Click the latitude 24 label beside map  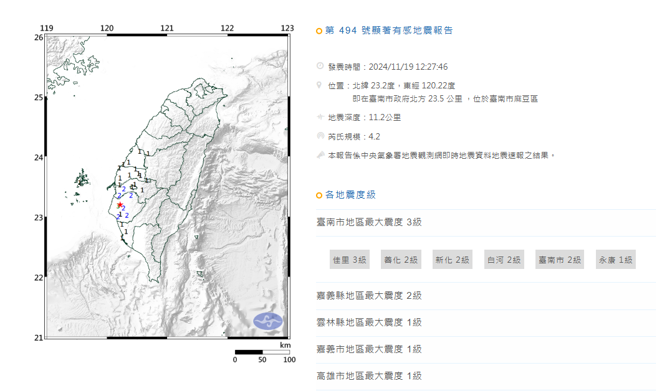[x=38, y=158]
